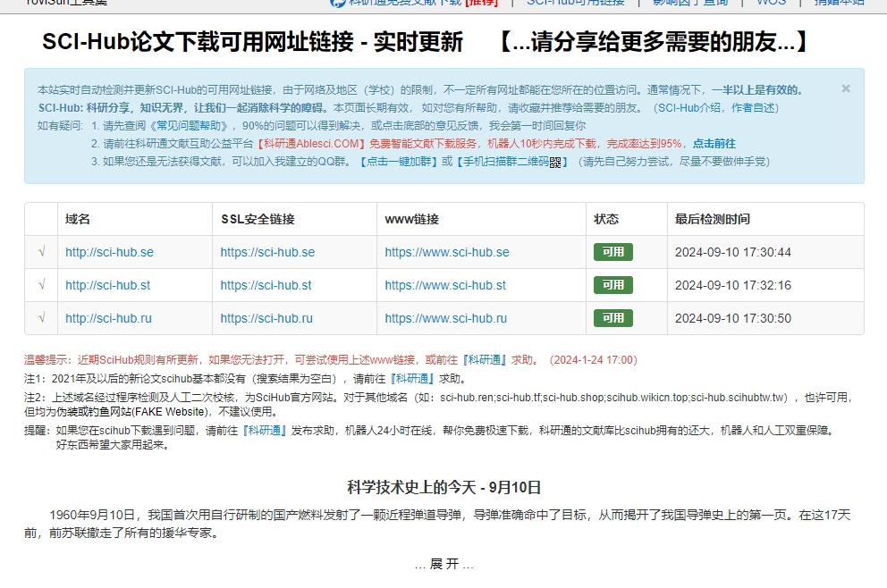Select timestamp 2024-09-10 17:30:50

click(x=733, y=318)
